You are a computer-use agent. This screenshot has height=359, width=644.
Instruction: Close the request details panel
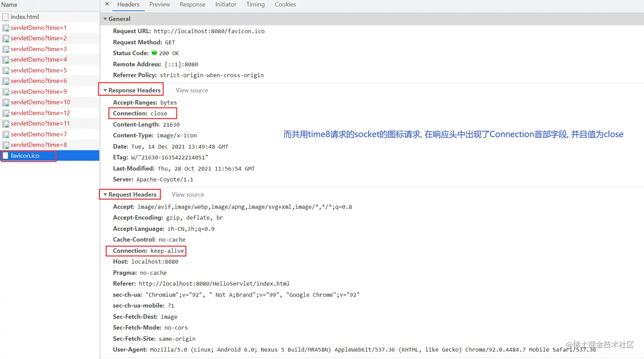(x=107, y=4)
